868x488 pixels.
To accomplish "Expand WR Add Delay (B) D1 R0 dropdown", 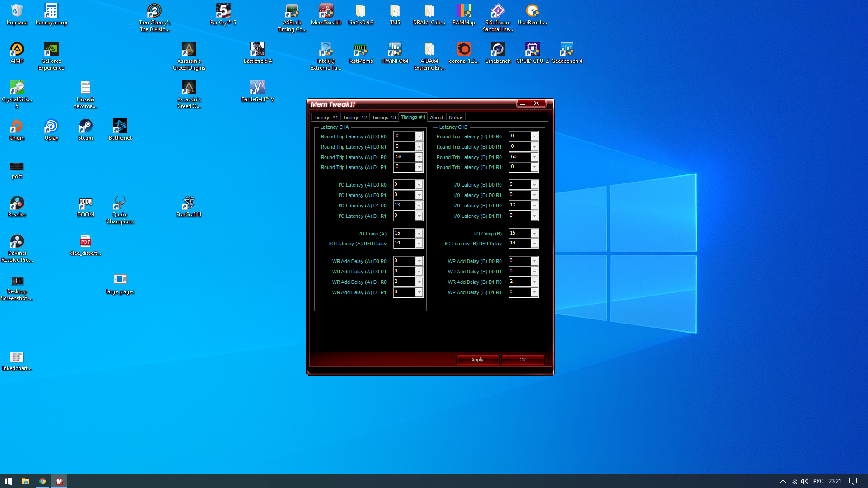I will (x=534, y=282).
